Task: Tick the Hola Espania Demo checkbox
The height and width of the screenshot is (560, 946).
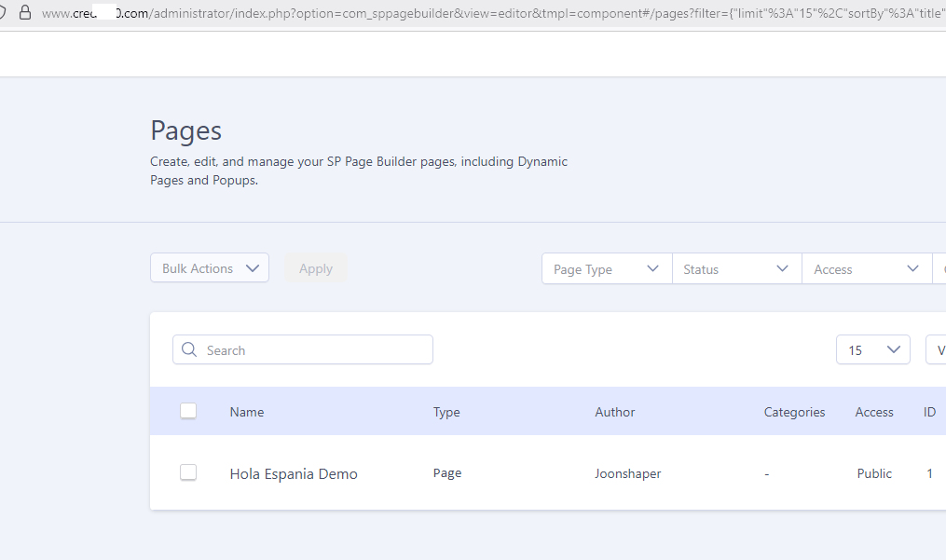Action: [188, 472]
